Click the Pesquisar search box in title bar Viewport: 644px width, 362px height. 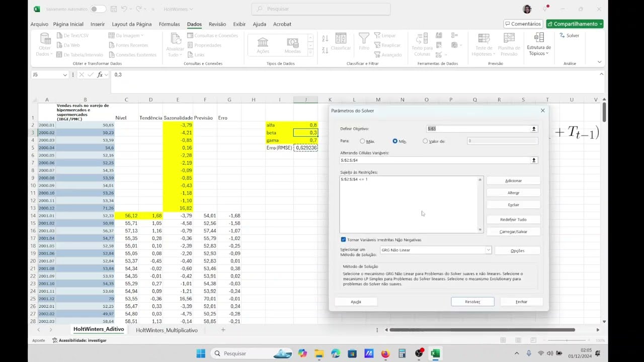pyautogui.click(x=320, y=9)
